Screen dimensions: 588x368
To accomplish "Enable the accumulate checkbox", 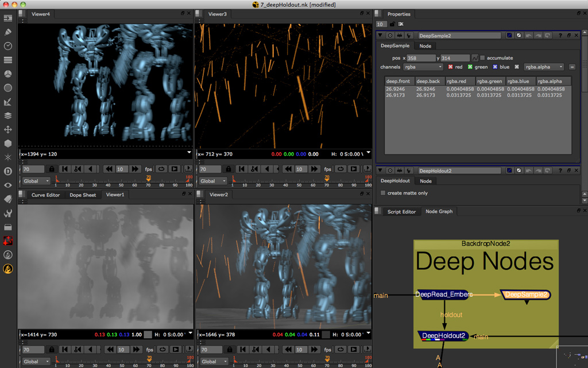I will (x=482, y=58).
